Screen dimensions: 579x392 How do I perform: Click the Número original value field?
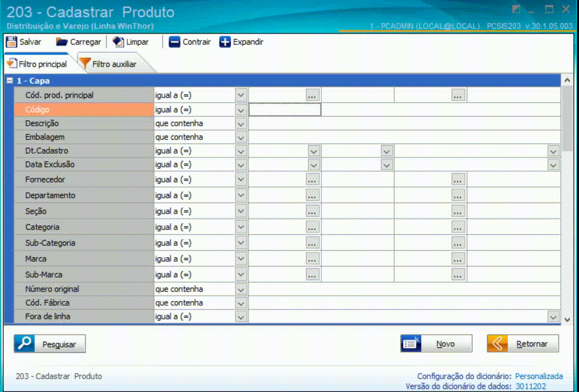404,289
